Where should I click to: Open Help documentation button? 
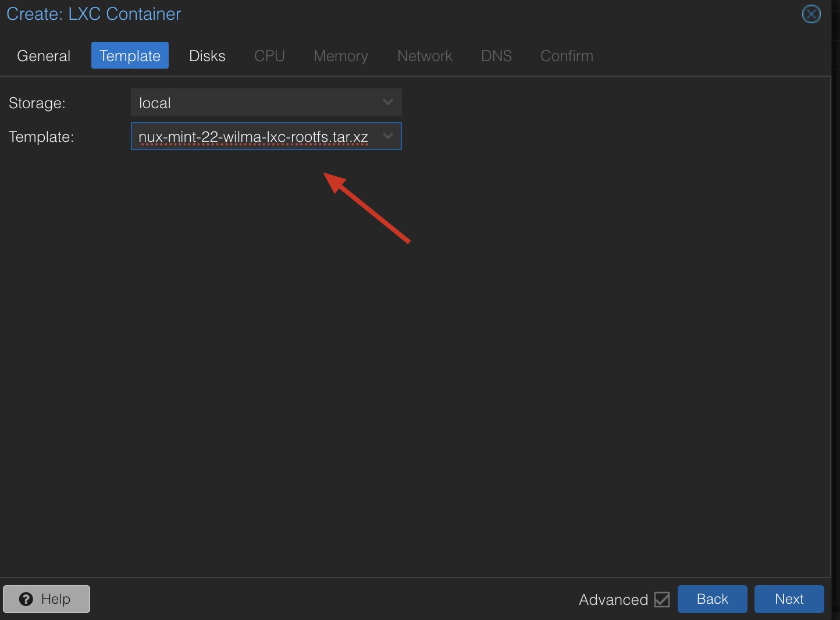pos(47,599)
